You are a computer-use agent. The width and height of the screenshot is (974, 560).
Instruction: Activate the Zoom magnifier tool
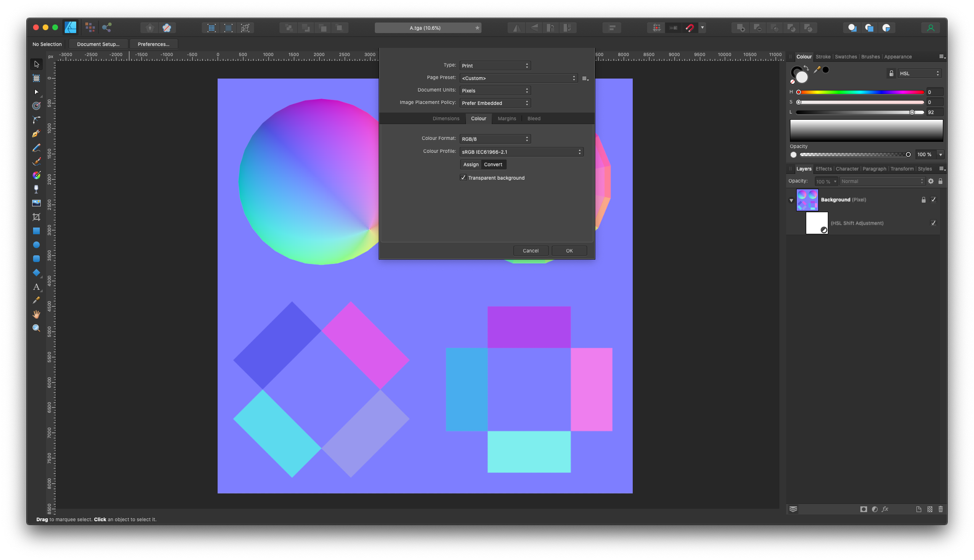36,328
